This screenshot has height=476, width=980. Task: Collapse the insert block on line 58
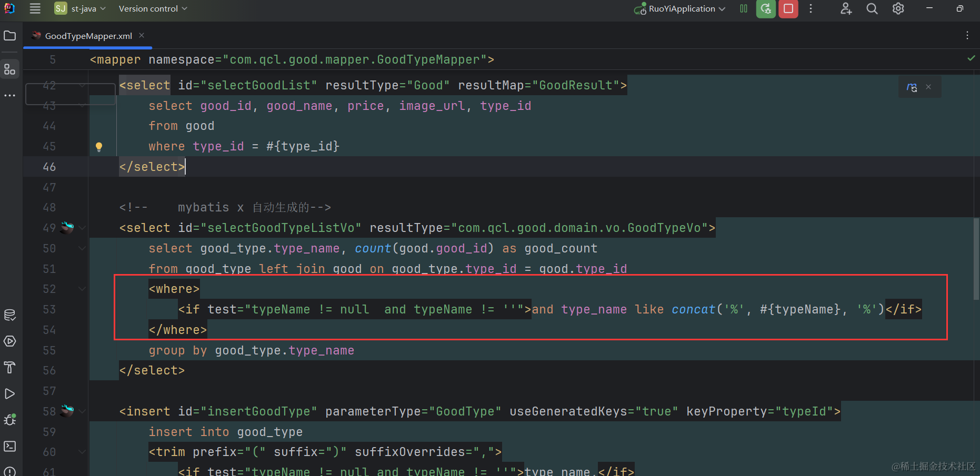[82, 411]
